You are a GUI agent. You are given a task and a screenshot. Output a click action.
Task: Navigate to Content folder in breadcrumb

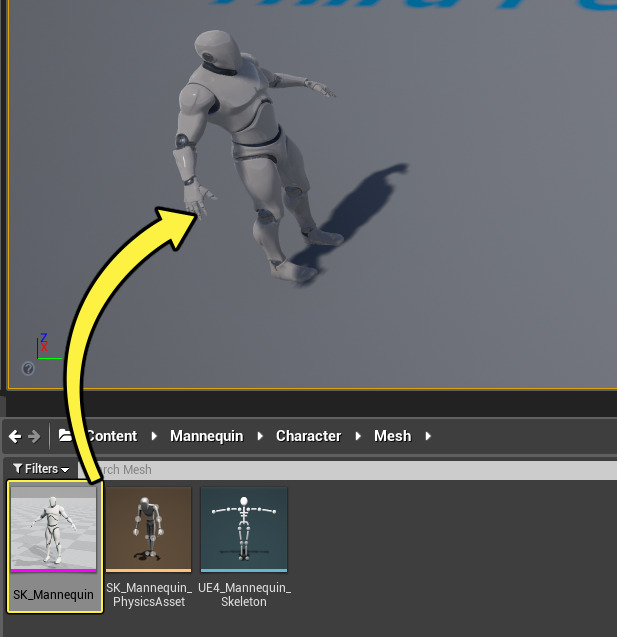[x=112, y=436]
